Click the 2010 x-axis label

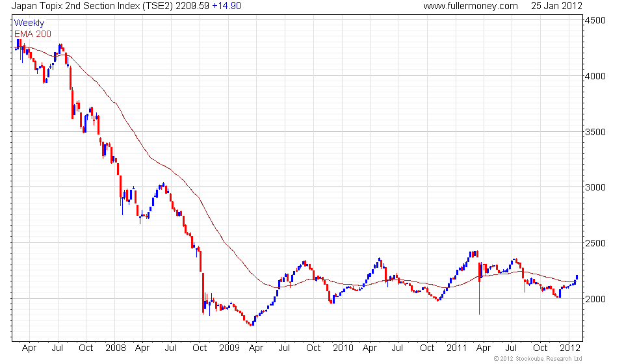[343, 348]
